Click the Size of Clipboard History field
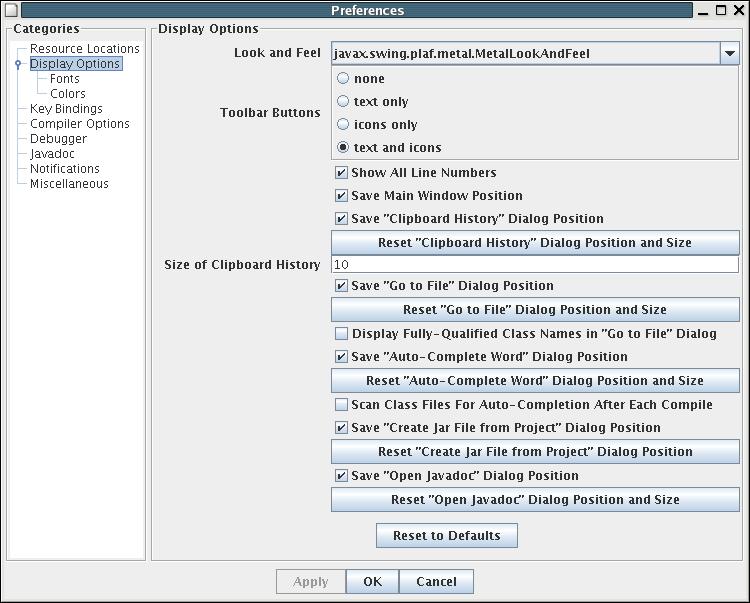The height and width of the screenshot is (603, 750). (x=535, y=265)
